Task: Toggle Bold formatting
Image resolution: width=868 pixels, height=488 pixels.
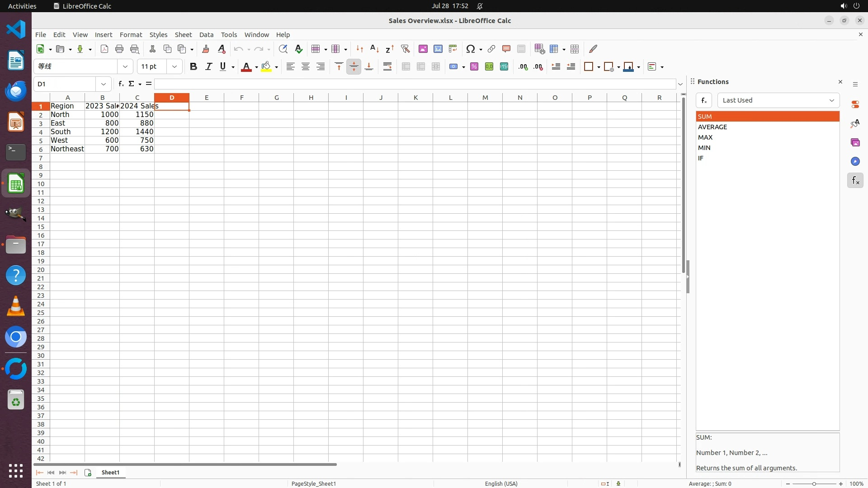Action: (193, 67)
